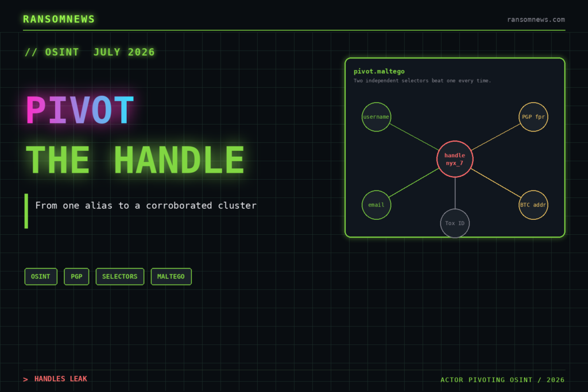Click the THE HANDLE headline
Screen dimensions: 588x392
[x=135, y=160]
